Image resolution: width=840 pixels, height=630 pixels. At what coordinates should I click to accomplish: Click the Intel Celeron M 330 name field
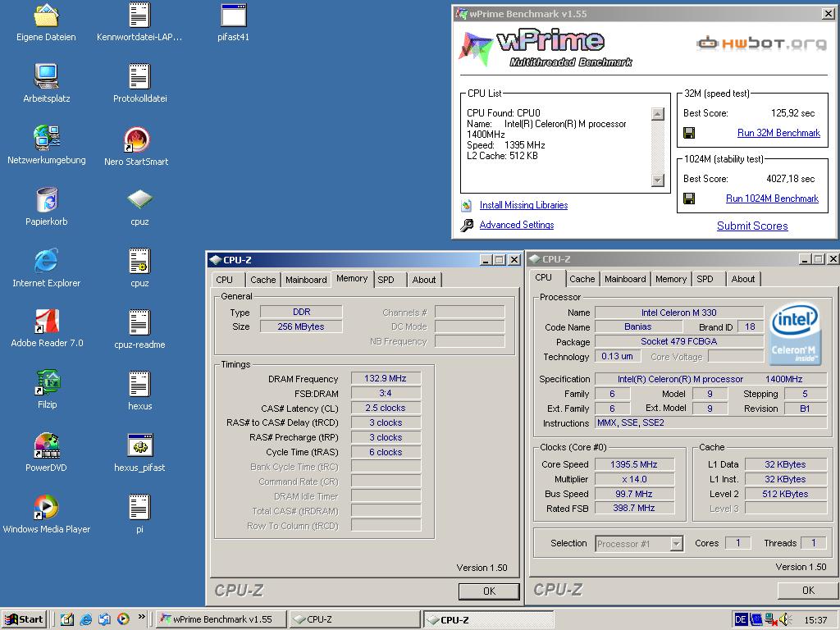pos(678,313)
